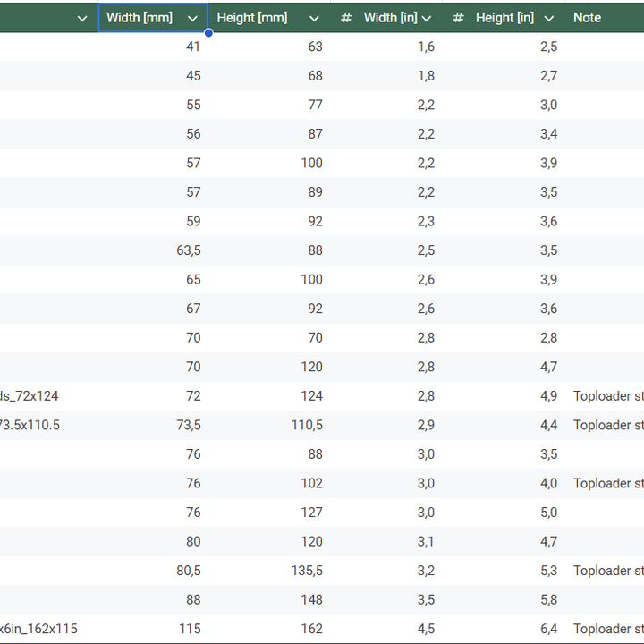644x644 pixels.
Task: Select the Toploader note in the 80,5 row
Action: 608,571
